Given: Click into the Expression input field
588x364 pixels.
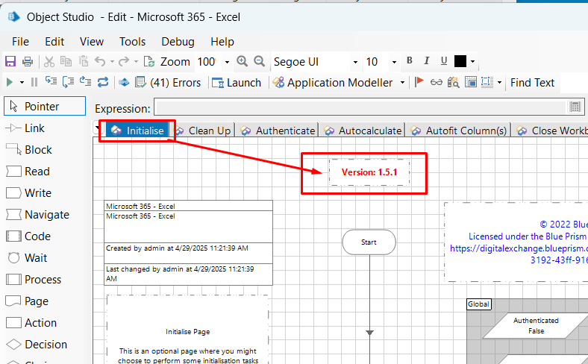Looking at the screenshot, I should click(360, 107).
